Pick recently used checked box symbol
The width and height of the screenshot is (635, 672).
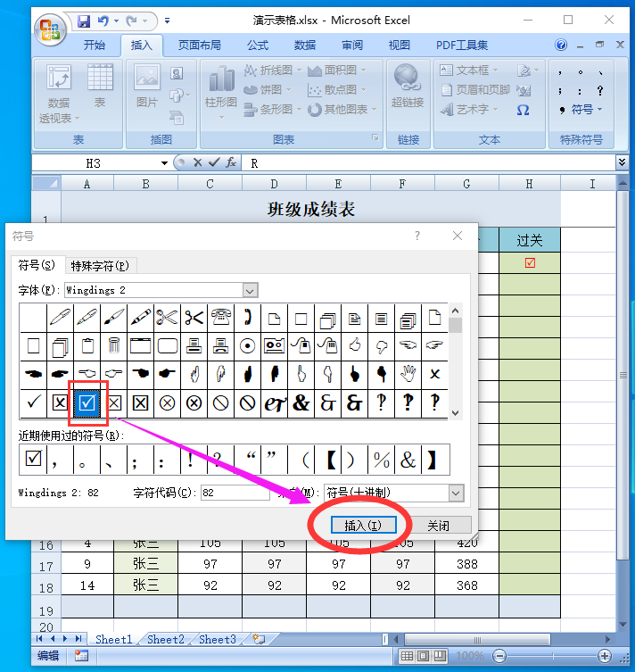point(33,459)
